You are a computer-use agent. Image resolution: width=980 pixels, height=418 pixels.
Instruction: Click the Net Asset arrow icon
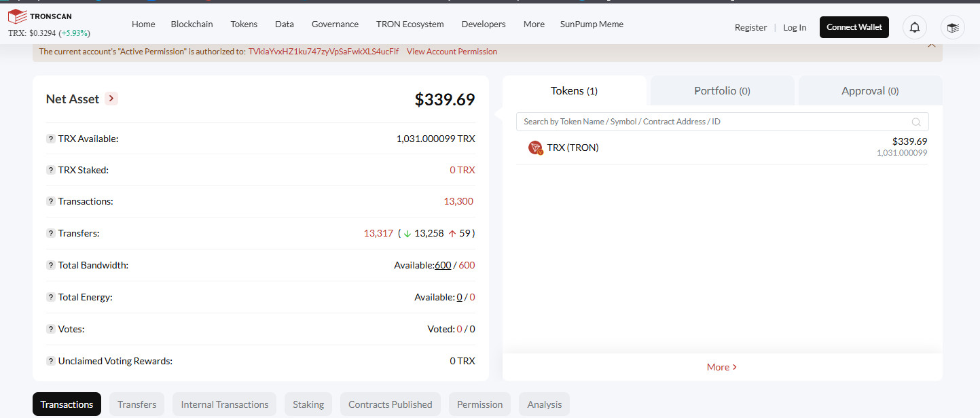[x=112, y=99]
